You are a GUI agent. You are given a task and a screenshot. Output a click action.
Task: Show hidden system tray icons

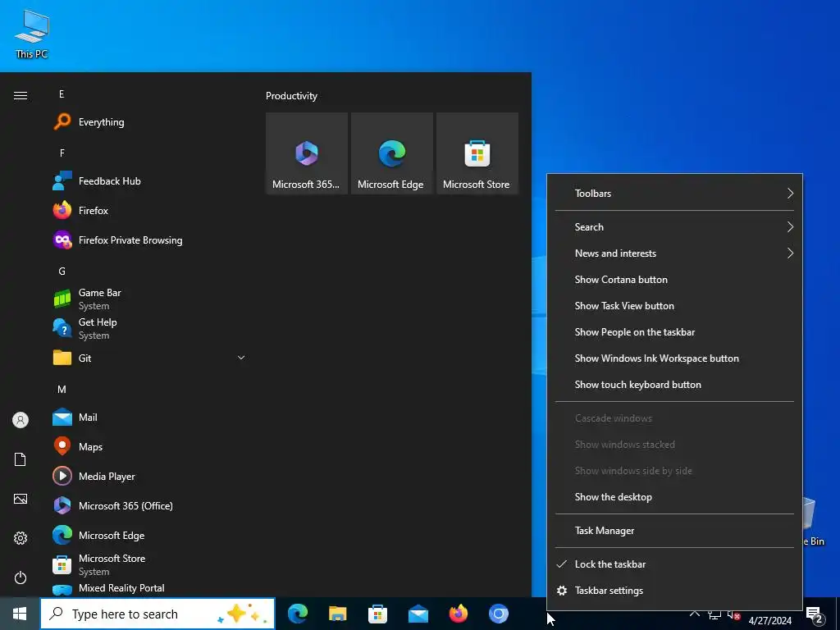pyautogui.click(x=694, y=614)
